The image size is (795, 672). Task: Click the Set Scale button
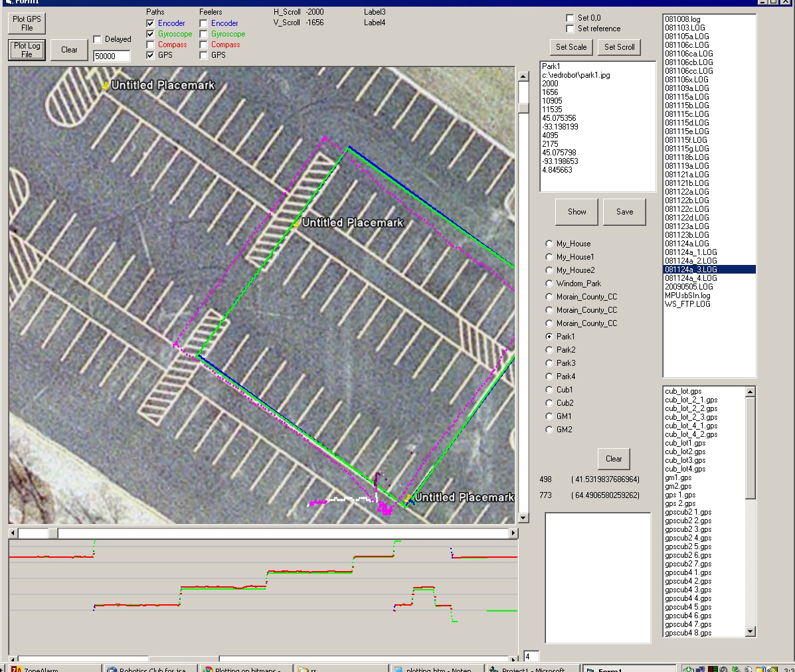tap(571, 47)
